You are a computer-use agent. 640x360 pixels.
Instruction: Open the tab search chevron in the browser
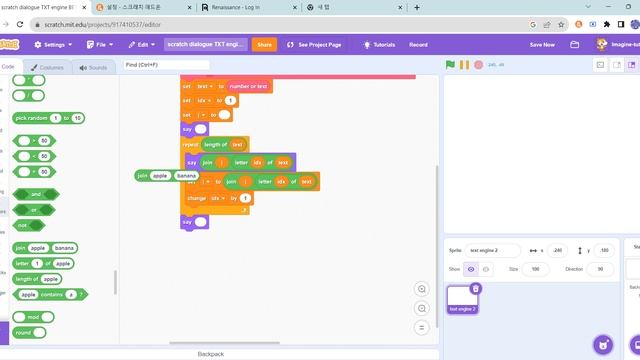pos(588,7)
